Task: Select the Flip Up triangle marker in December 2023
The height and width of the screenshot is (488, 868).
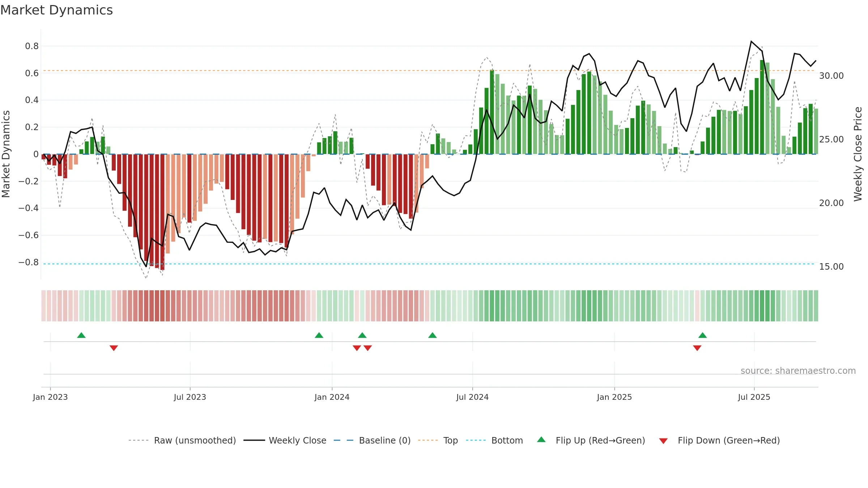Action: coord(319,335)
